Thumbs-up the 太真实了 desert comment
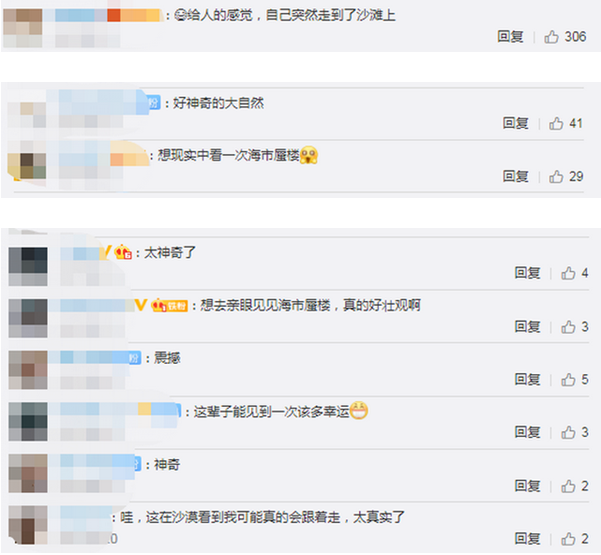Image resolution: width=601 pixels, height=555 pixels. pos(568,539)
